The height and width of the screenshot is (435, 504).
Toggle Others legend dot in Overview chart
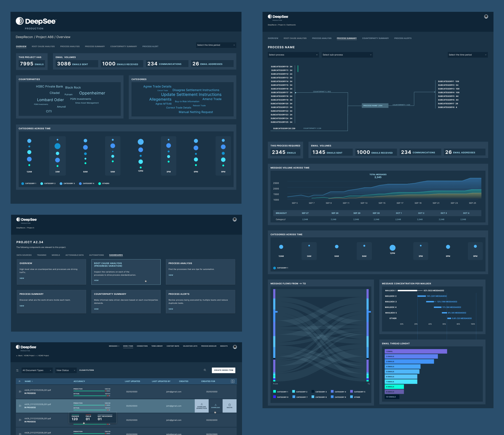click(100, 184)
